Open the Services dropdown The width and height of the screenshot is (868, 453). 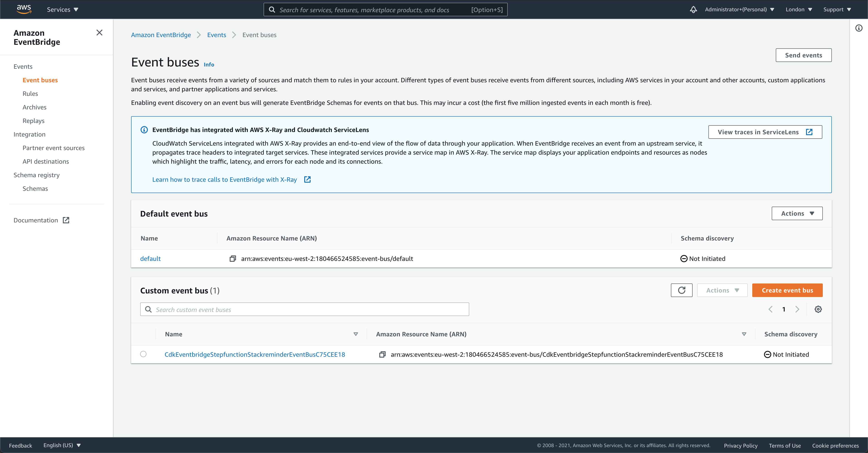coord(63,9)
